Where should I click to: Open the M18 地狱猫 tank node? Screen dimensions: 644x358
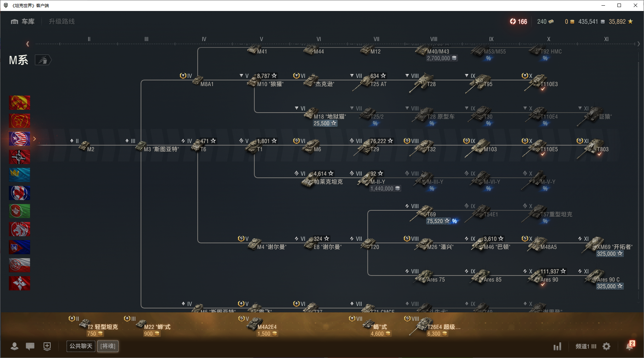coord(321,116)
